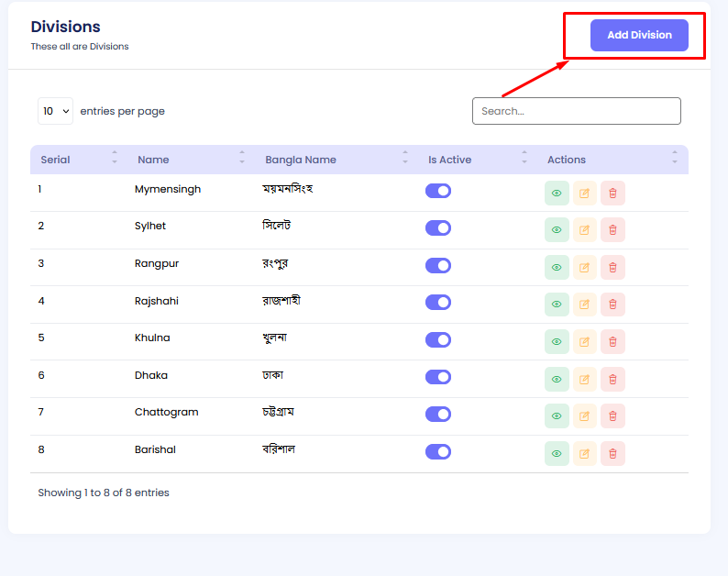Disable the Dhaka active toggle
The image size is (728, 576).
point(438,377)
